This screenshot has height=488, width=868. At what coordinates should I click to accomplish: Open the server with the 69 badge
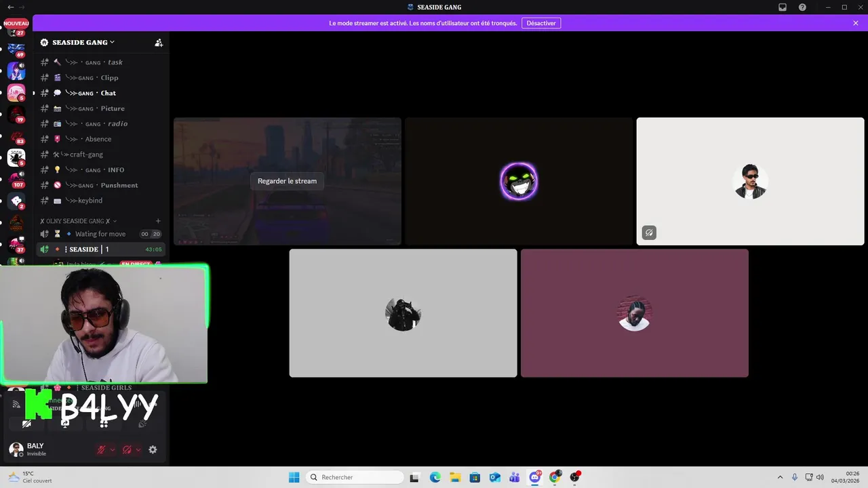16,49
